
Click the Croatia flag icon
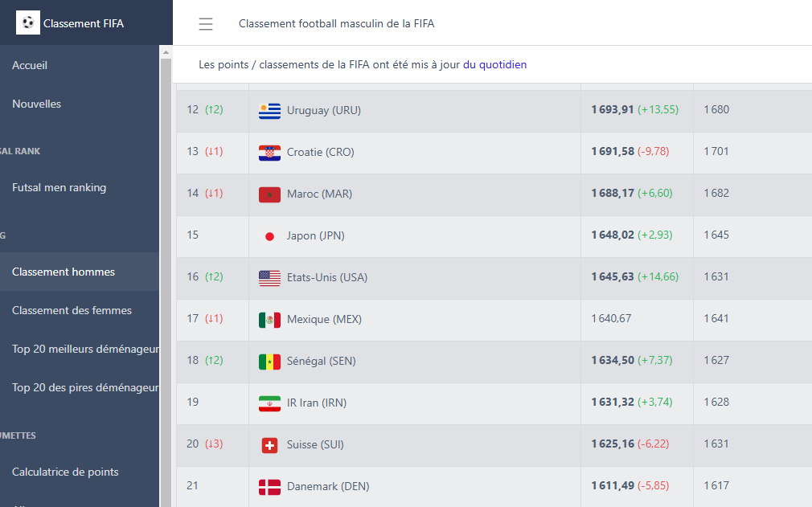coord(269,152)
